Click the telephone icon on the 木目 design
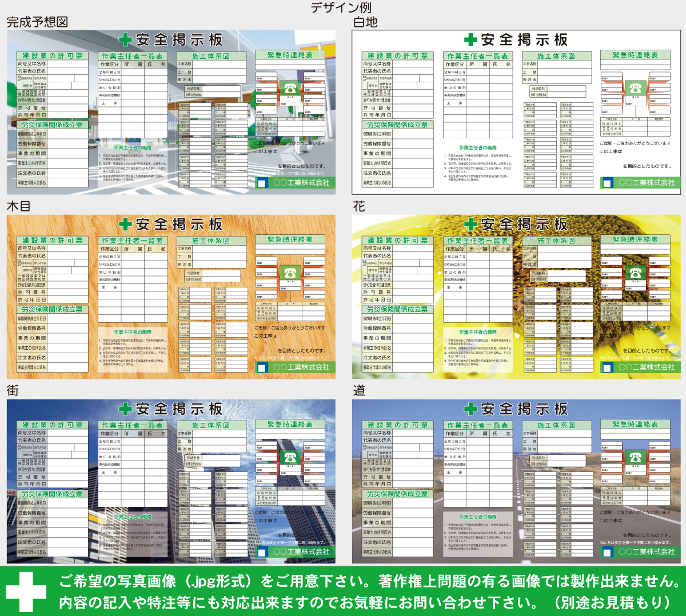 coord(289,273)
